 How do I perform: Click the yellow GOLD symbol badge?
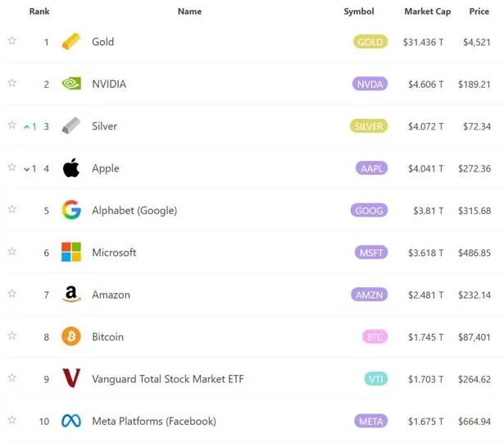(x=370, y=42)
